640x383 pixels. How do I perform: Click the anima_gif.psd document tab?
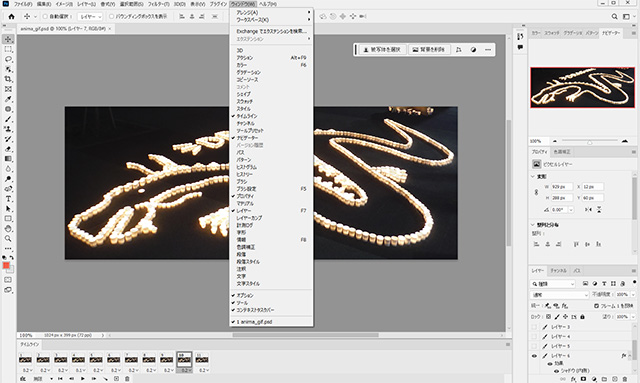point(65,29)
